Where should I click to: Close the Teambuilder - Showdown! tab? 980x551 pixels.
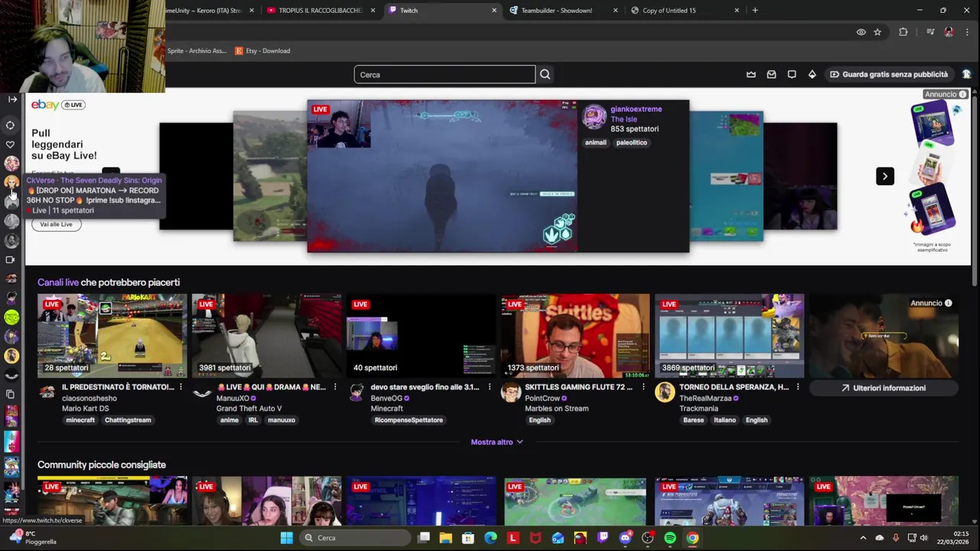[616, 10]
